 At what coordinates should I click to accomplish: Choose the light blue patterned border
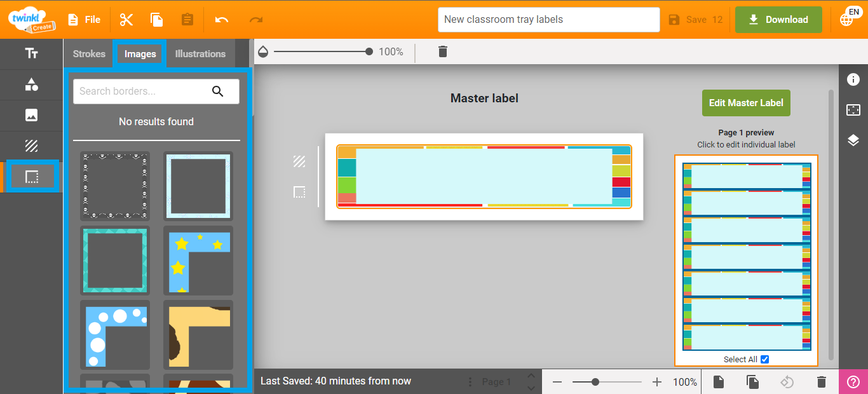click(198, 186)
